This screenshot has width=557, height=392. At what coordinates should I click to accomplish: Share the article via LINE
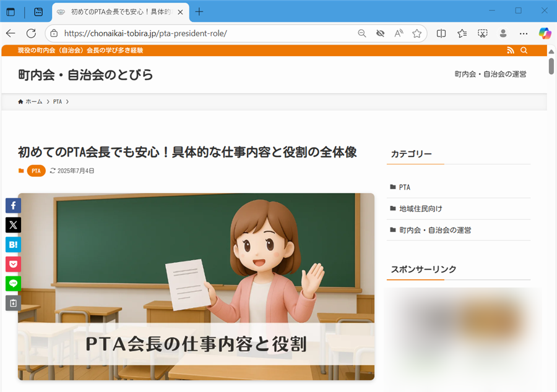(x=13, y=284)
